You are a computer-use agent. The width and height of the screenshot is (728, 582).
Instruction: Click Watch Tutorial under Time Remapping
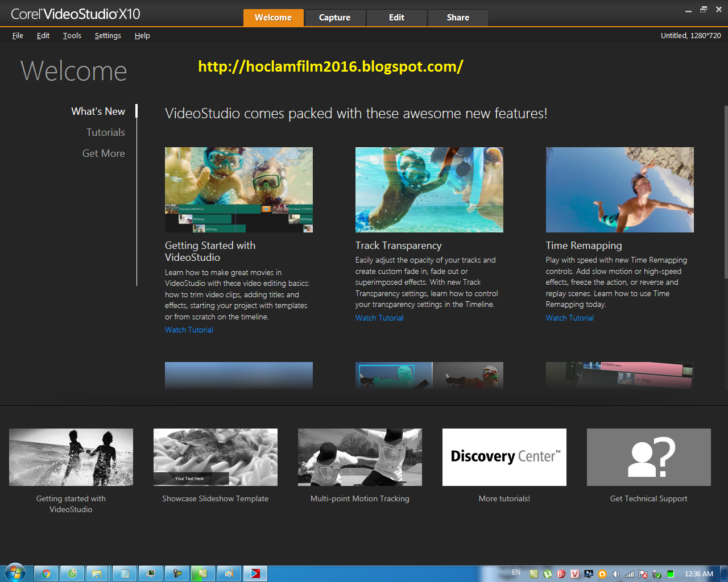(569, 318)
